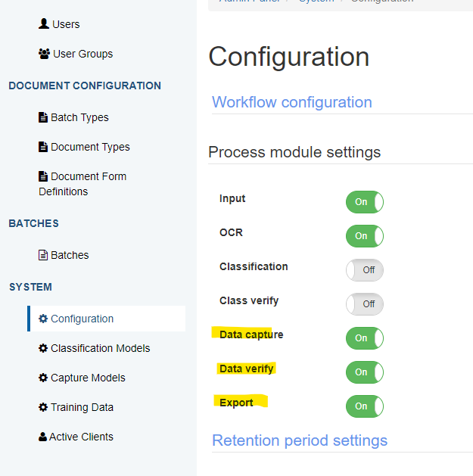Click the Document Form Definitions file icon

click(x=43, y=176)
